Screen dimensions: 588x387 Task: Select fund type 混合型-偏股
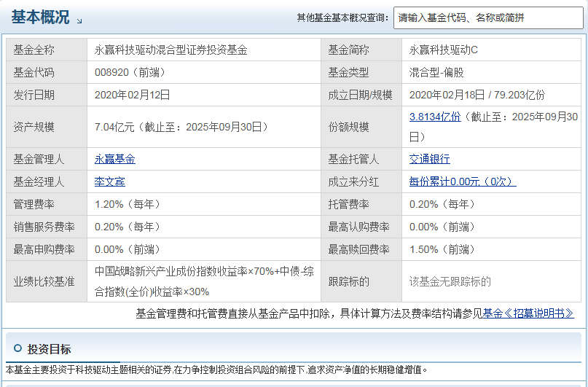pyautogui.click(x=436, y=72)
